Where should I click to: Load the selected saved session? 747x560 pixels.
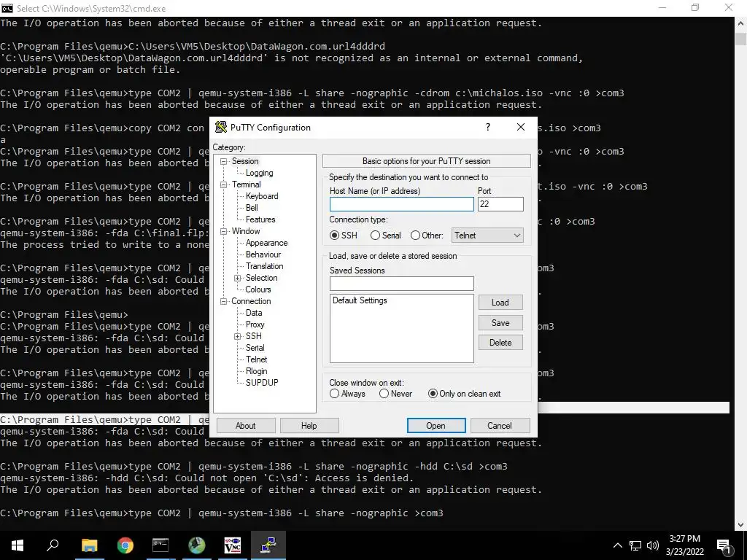[x=500, y=303]
